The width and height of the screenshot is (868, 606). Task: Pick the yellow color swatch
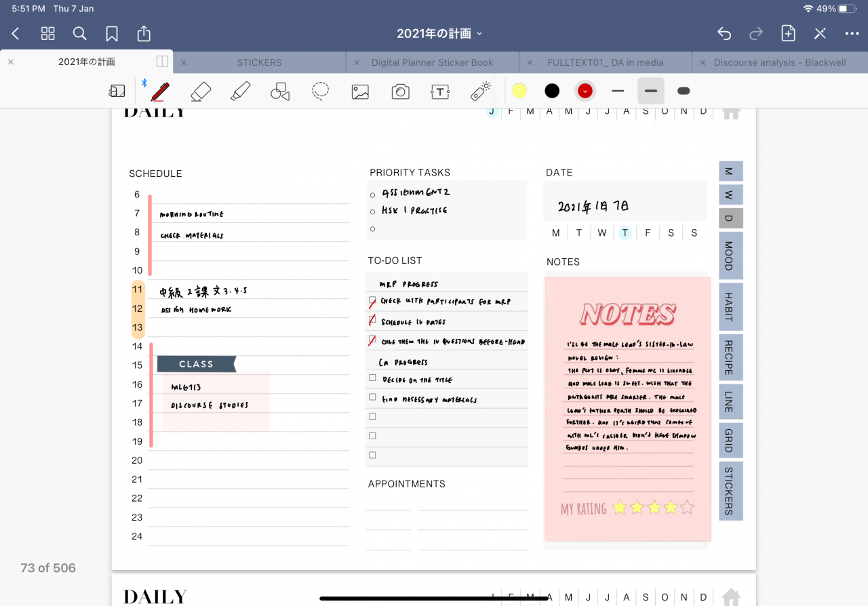pyautogui.click(x=519, y=91)
